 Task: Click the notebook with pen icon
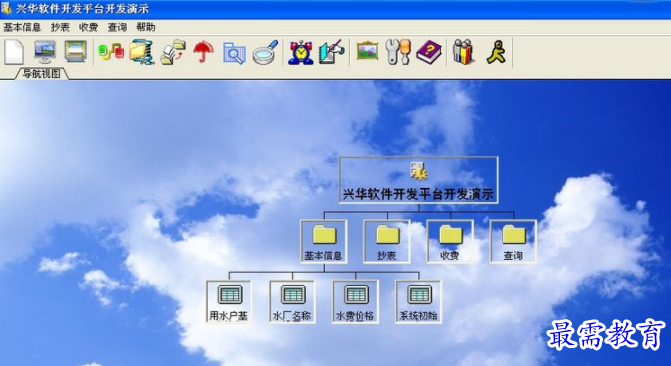point(332,52)
